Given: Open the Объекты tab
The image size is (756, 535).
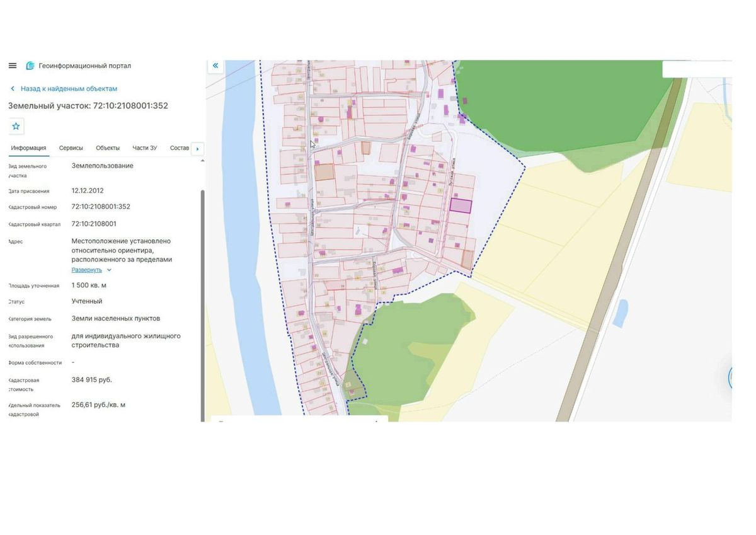Looking at the screenshot, I should point(108,148).
